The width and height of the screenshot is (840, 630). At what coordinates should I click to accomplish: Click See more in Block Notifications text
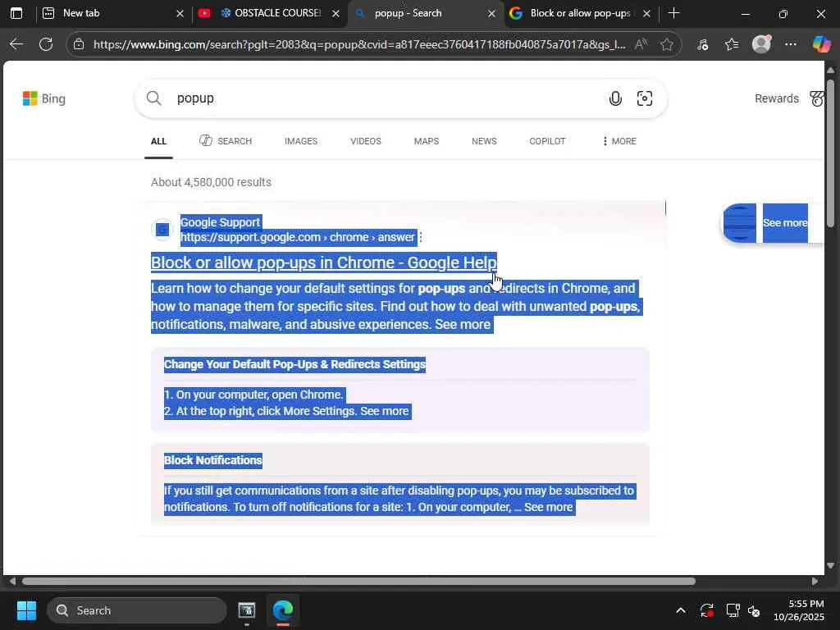[548, 507]
